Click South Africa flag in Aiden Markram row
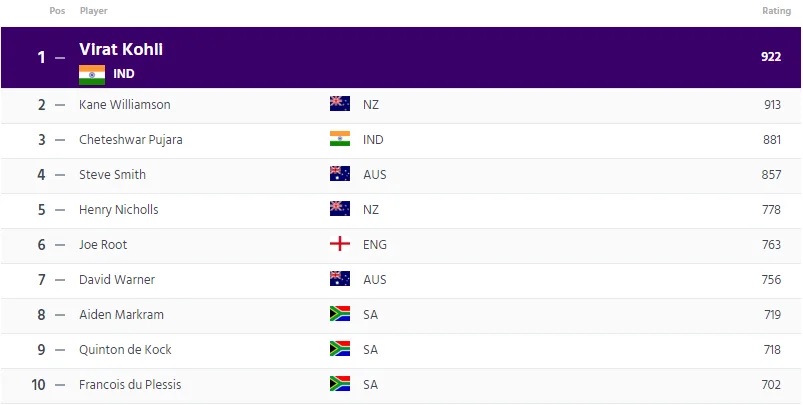The height and width of the screenshot is (405, 803). click(340, 314)
